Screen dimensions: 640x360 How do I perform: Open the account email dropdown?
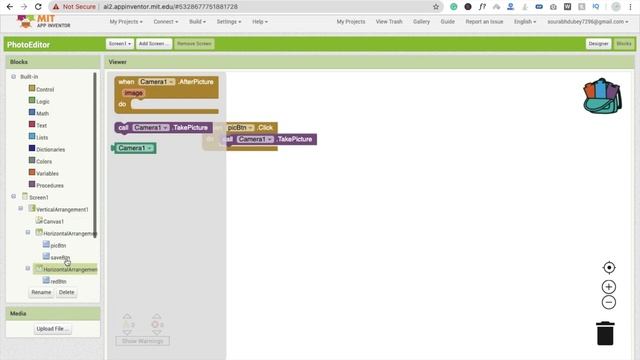(x=588, y=22)
